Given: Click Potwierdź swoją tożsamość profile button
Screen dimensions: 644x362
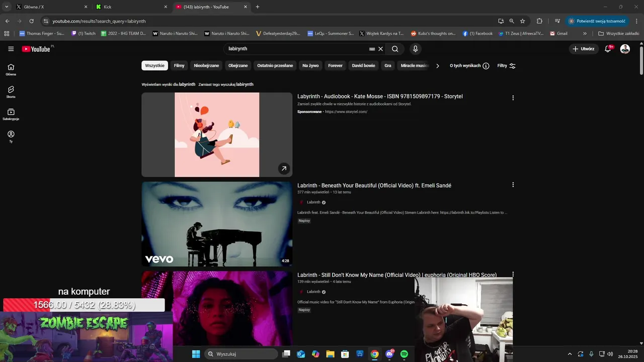Looking at the screenshot, I should coord(597,21).
